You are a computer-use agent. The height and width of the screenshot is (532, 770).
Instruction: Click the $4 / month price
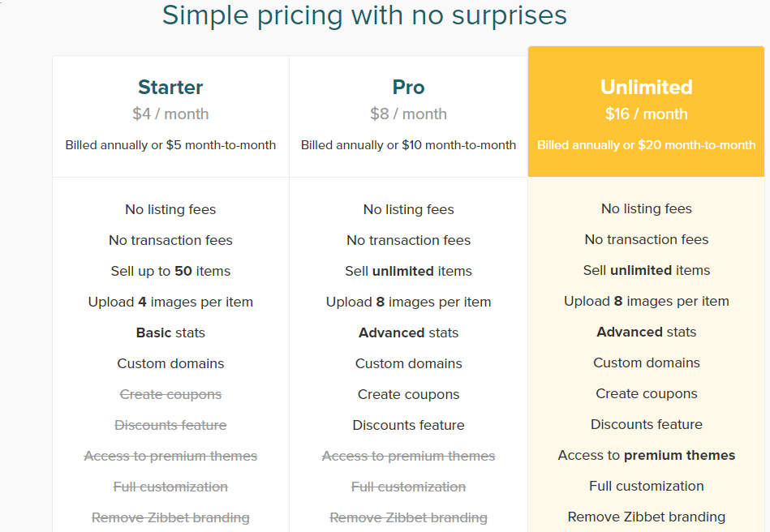coord(170,114)
